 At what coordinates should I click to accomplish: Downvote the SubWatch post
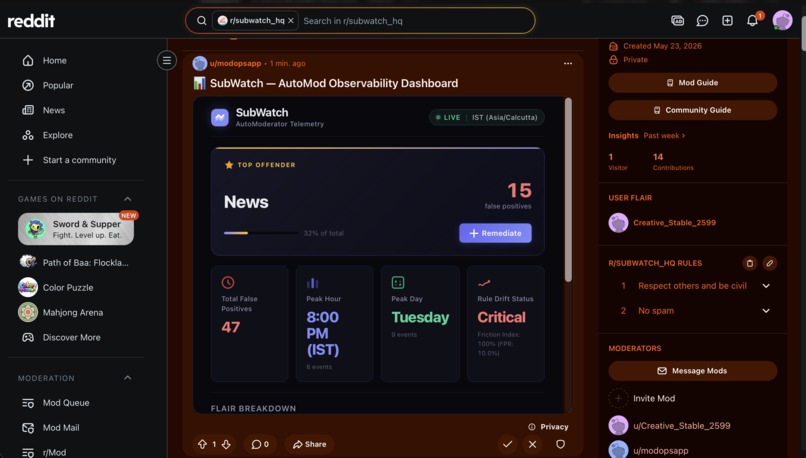pos(226,444)
